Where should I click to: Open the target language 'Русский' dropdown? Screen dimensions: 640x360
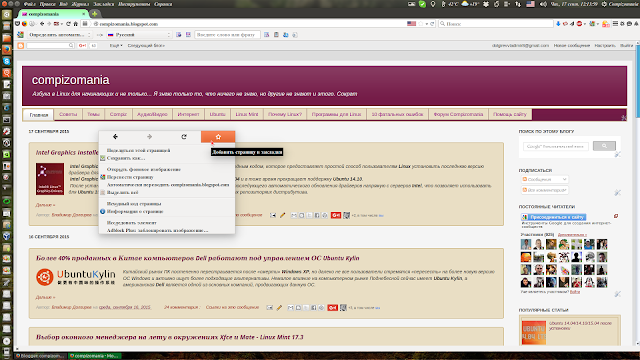[139, 35]
